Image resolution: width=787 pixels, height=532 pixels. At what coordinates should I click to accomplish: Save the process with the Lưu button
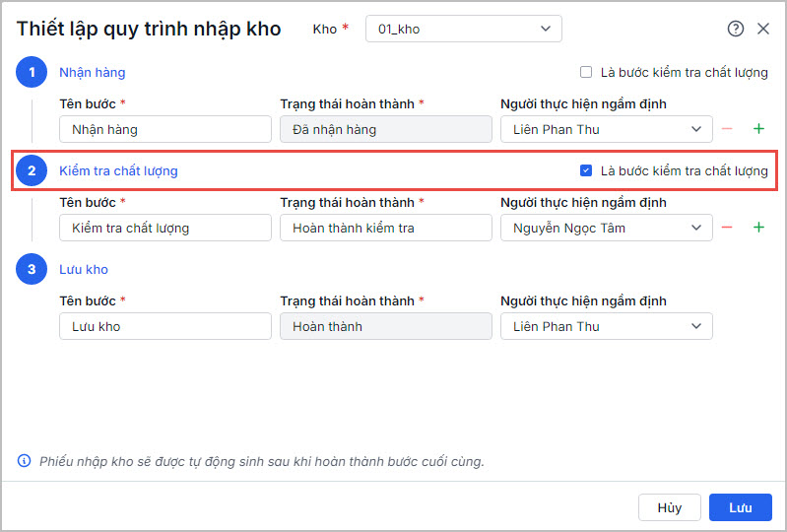point(741,507)
